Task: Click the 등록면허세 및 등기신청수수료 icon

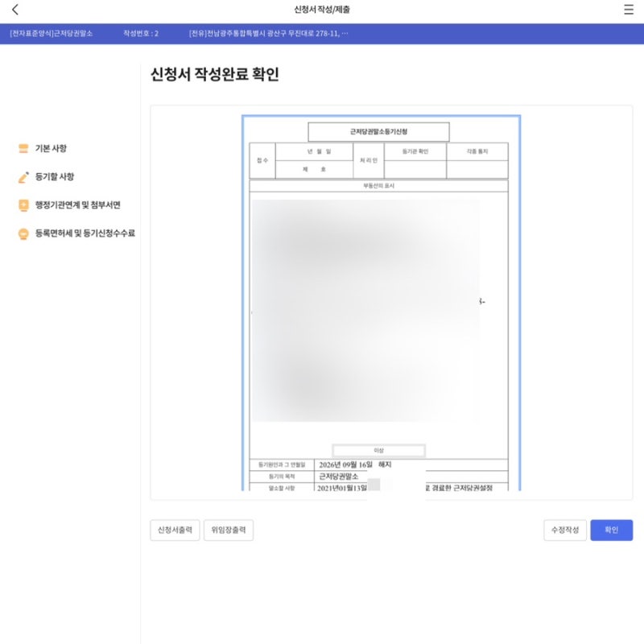Action: click(23, 233)
